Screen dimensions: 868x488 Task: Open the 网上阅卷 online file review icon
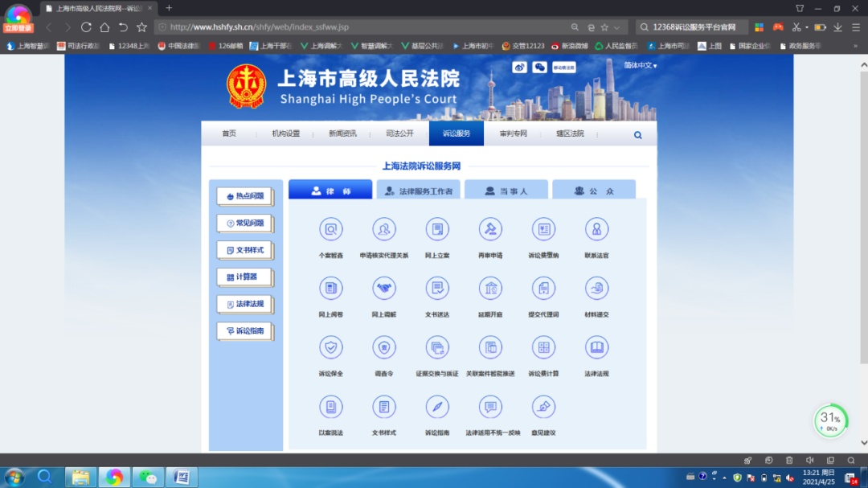(331, 288)
